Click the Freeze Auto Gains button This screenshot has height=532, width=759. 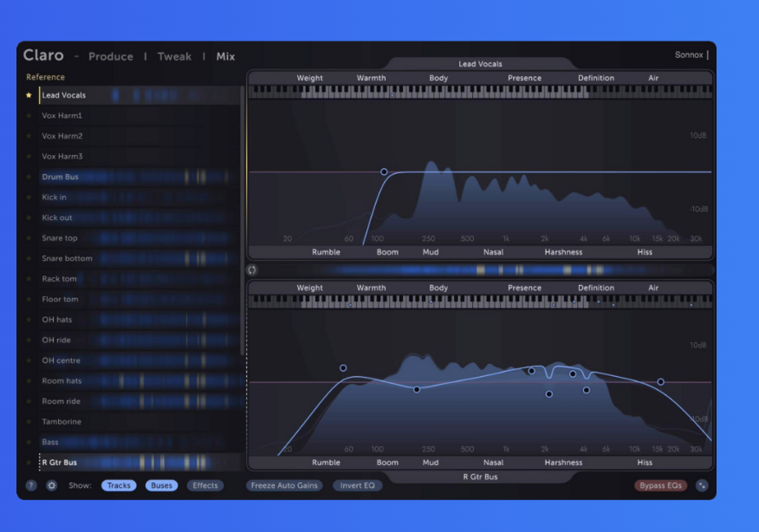click(285, 485)
